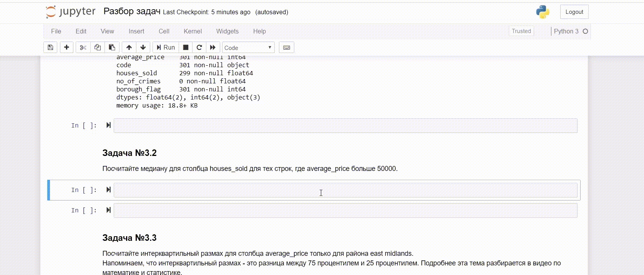Click the notebook title Разбор задач
This screenshot has height=275, width=644.
click(132, 12)
